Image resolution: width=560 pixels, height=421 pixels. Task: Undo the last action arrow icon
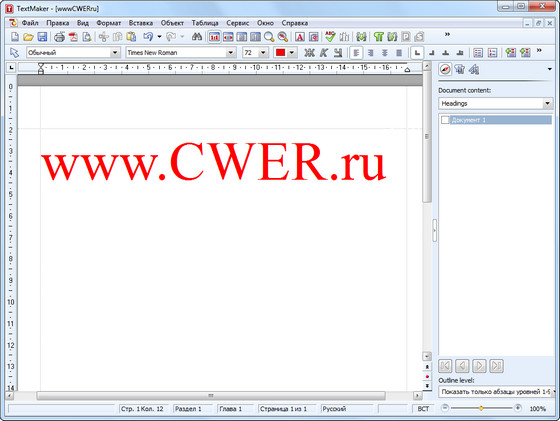pos(148,37)
